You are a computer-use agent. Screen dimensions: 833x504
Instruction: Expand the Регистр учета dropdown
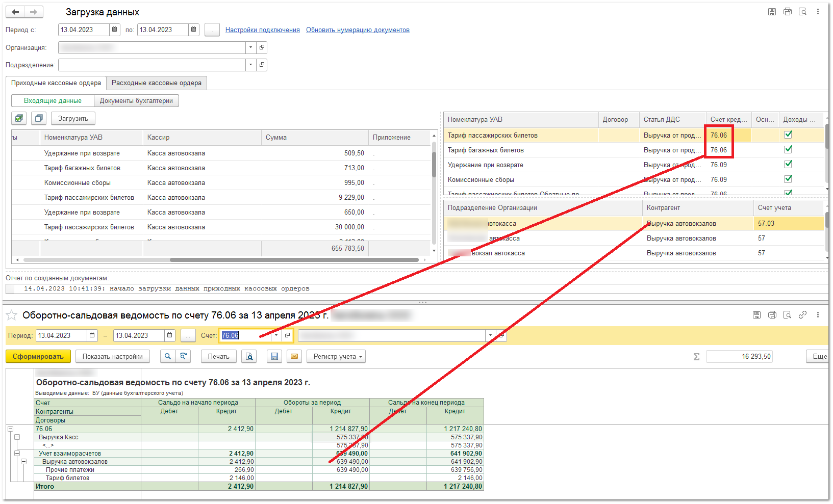click(x=336, y=356)
